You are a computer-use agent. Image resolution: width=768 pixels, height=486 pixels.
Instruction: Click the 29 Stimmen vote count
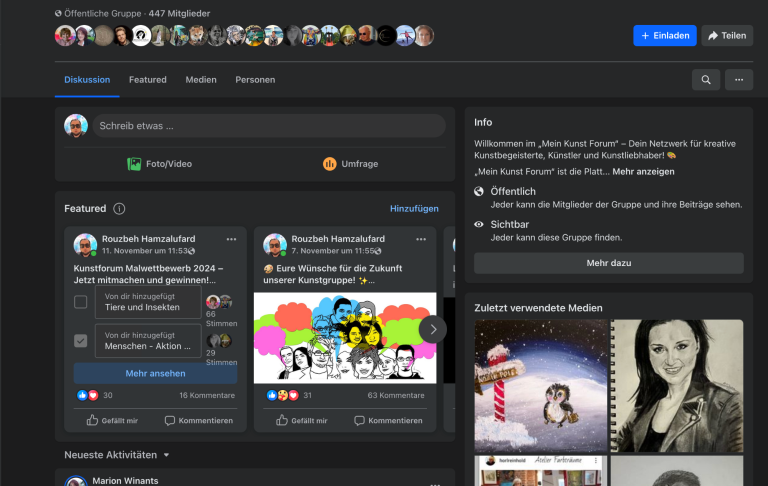[x=221, y=358]
